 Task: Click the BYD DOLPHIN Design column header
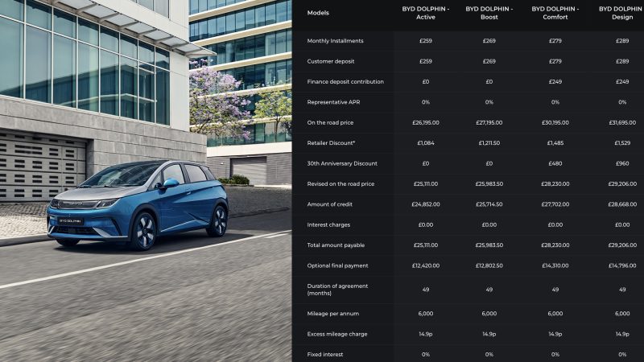pyautogui.click(x=621, y=13)
